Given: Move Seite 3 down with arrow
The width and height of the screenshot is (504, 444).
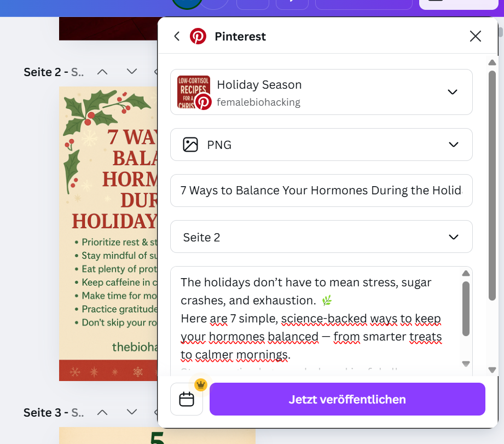Looking at the screenshot, I should coord(132,412).
